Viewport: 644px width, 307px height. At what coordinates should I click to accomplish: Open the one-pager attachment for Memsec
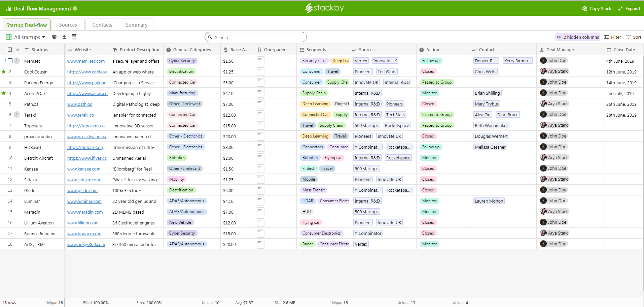coord(260,61)
